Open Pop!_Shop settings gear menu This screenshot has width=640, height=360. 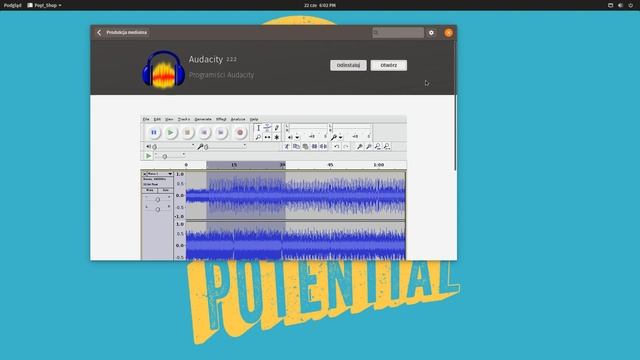click(x=431, y=33)
